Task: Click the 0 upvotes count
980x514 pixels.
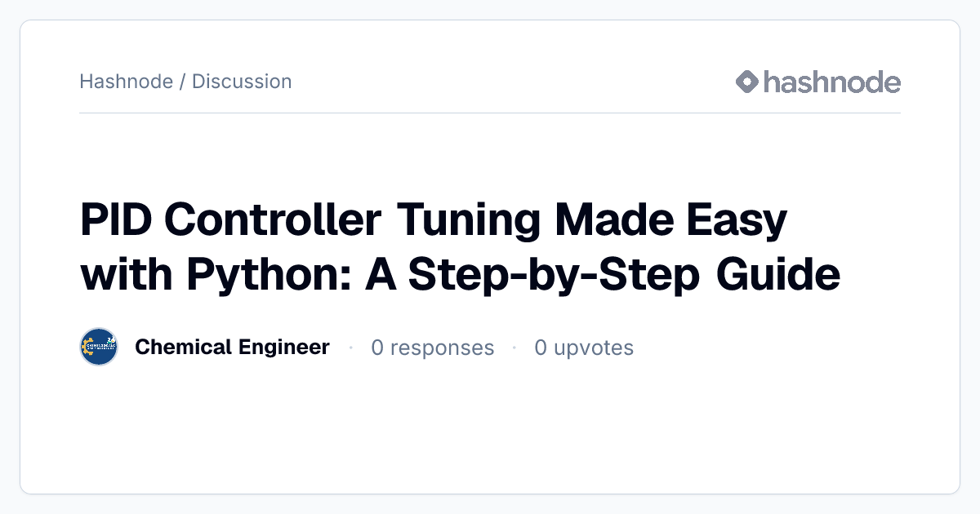Action: 584,348
